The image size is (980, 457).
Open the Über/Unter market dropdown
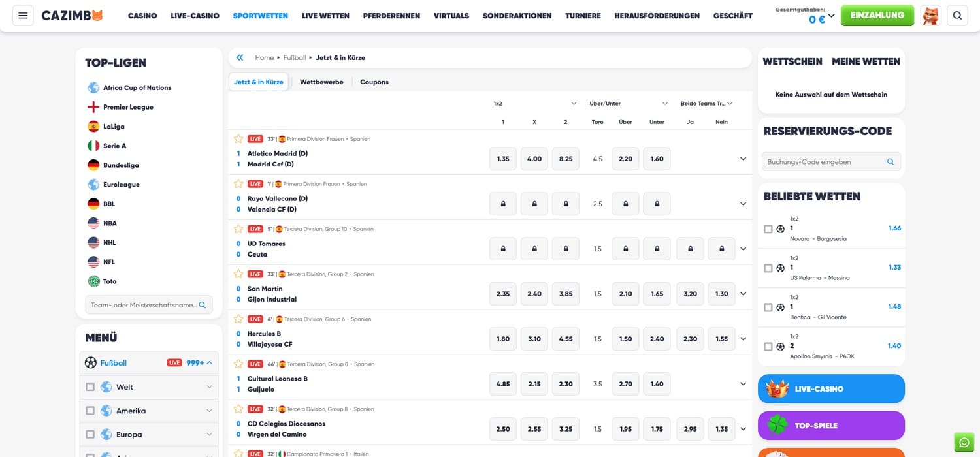(665, 104)
